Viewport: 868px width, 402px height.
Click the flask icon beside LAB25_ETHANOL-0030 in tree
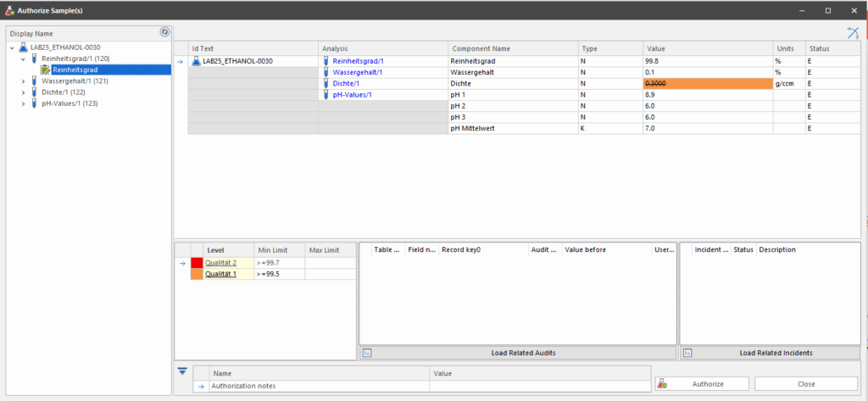click(x=23, y=47)
